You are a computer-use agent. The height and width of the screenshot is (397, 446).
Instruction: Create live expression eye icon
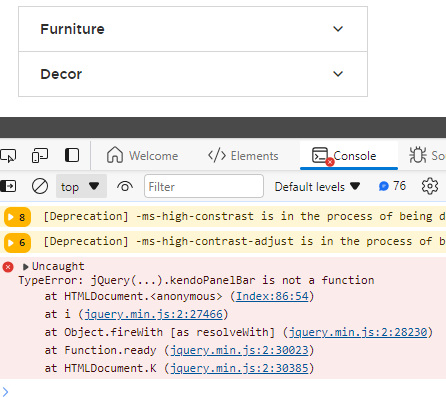click(x=125, y=186)
